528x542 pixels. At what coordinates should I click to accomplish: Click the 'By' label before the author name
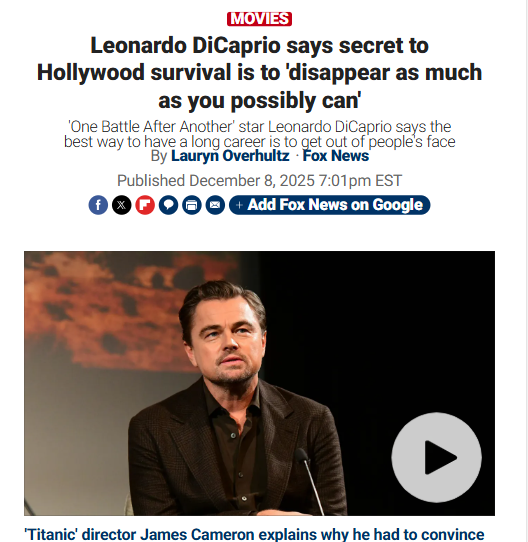(159, 156)
